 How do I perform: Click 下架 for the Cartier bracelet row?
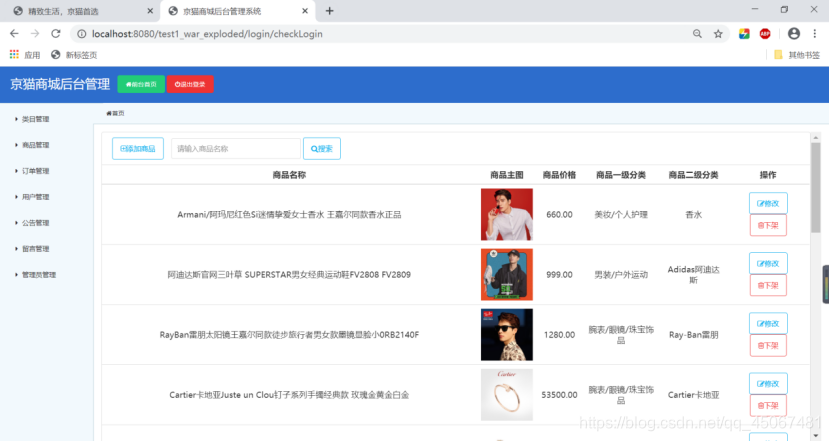click(x=768, y=406)
